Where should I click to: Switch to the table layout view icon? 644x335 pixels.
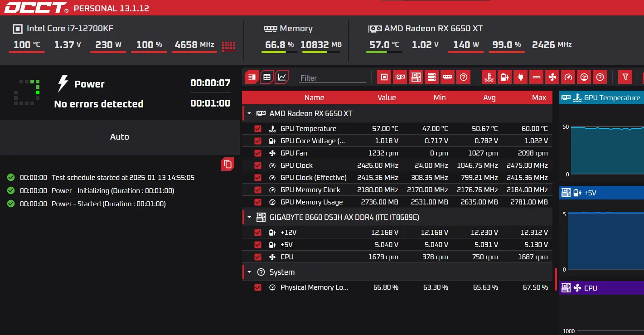(267, 77)
